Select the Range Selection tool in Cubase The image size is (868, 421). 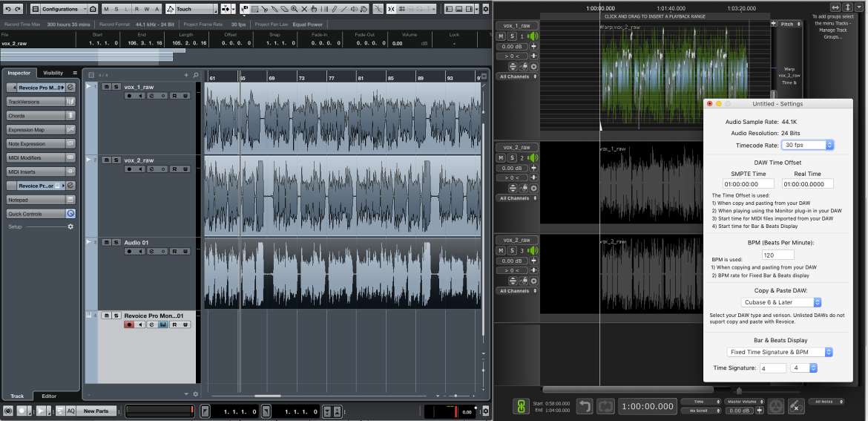254,10
